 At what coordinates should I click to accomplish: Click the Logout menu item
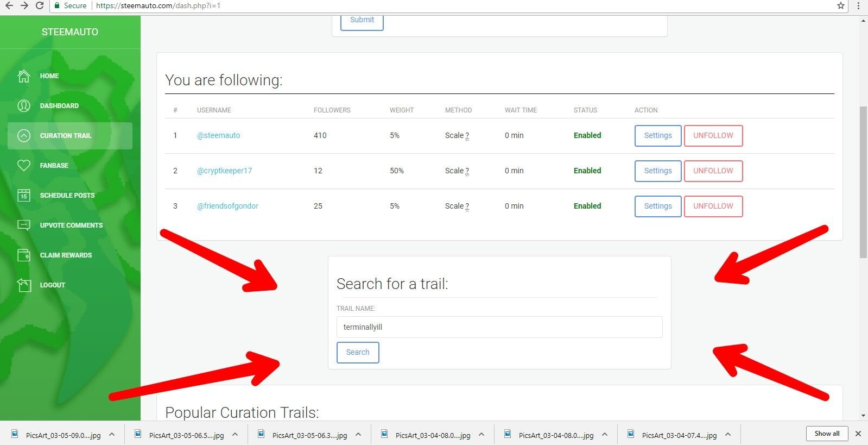(70, 285)
